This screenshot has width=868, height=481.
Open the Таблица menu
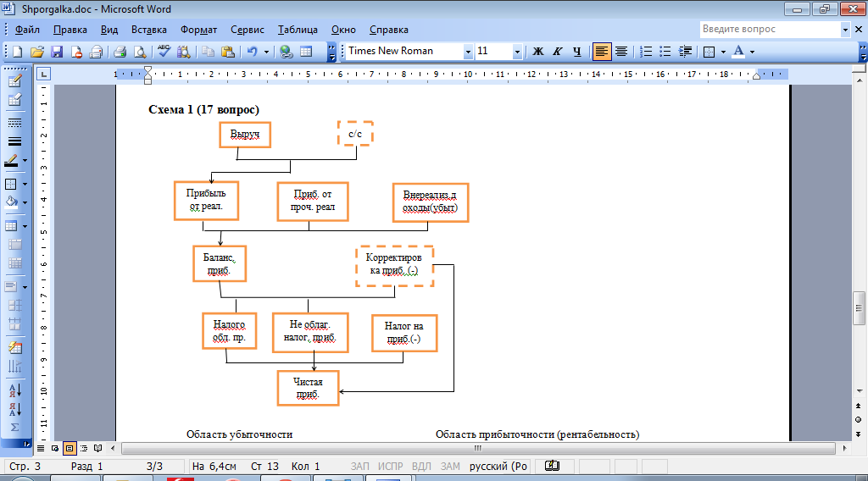tap(298, 30)
